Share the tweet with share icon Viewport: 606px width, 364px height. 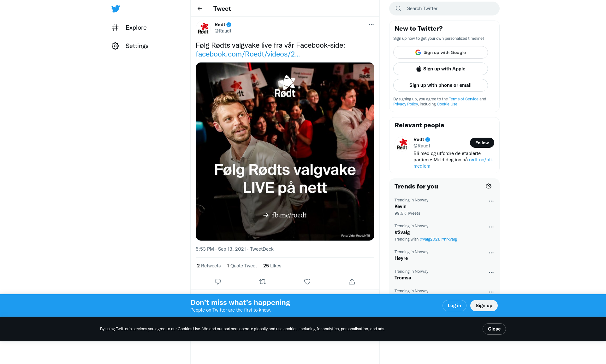pos(352,282)
